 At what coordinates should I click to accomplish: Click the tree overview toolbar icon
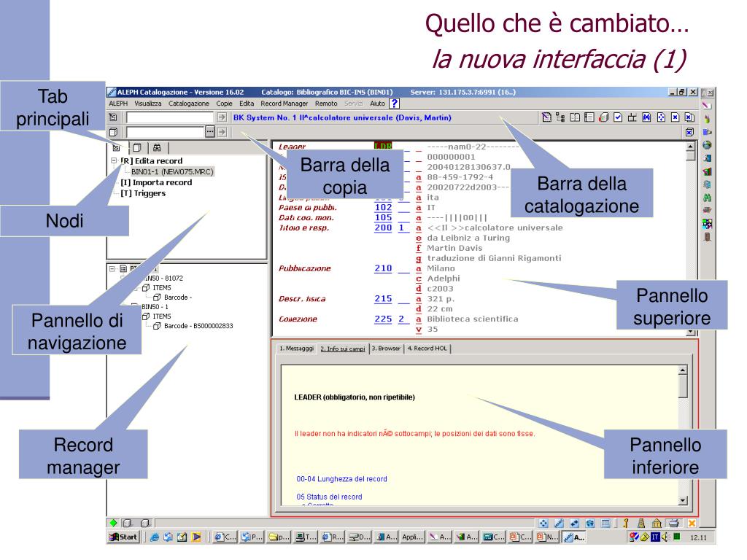tap(561, 117)
